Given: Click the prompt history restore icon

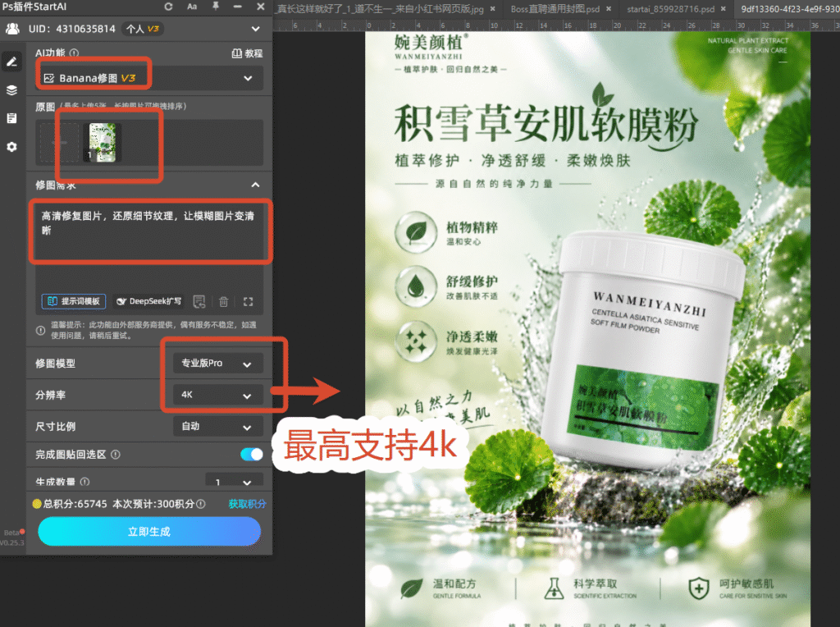Looking at the screenshot, I should pos(199,302).
